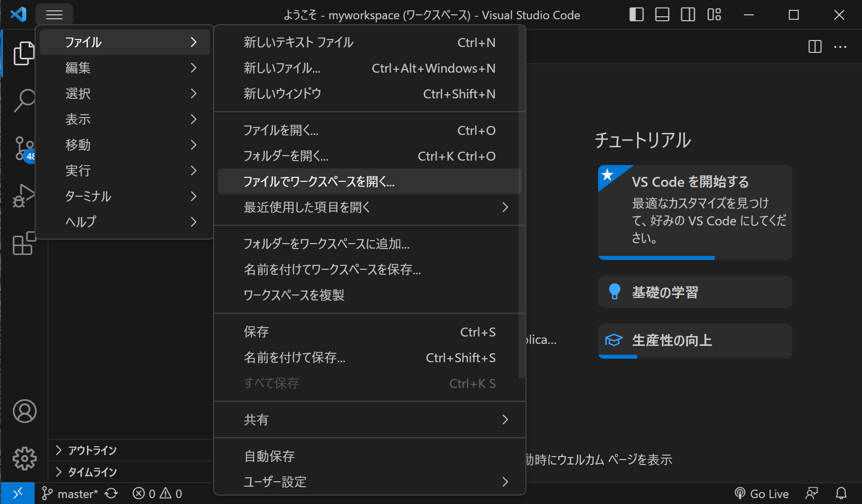Toggle the bottom panel layout icon
The image size is (862, 504).
click(662, 15)
